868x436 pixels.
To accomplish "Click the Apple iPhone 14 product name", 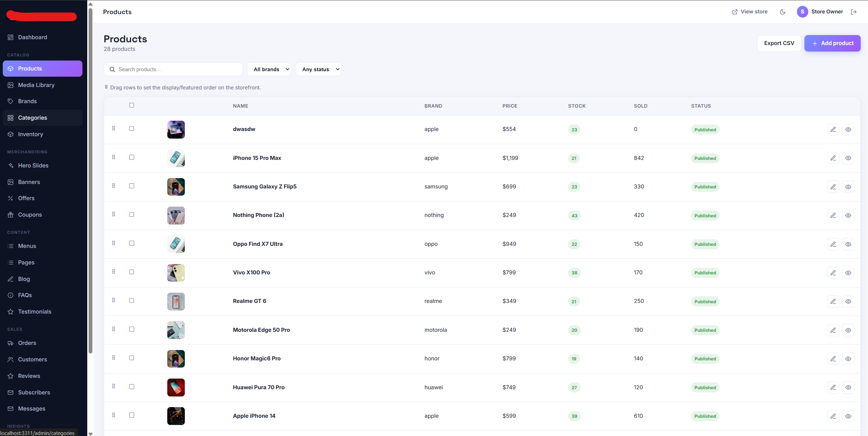I will coord(254,416).
